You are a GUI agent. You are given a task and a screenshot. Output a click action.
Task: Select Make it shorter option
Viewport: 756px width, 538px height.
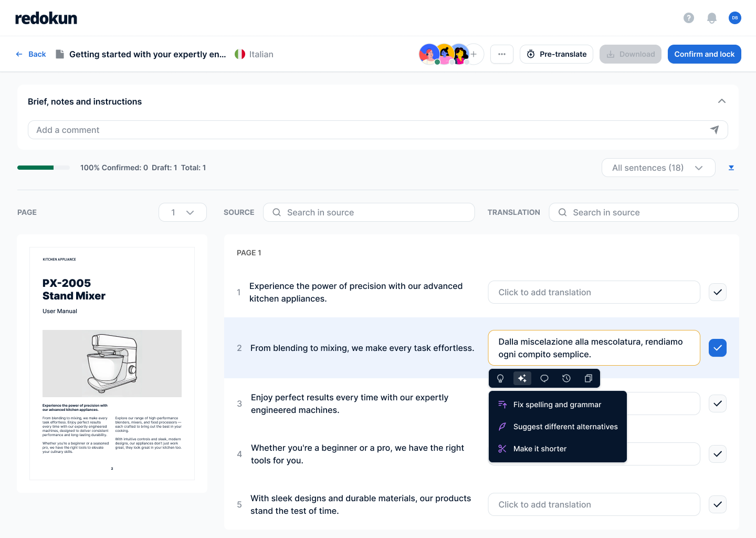(x=540, y=449)
